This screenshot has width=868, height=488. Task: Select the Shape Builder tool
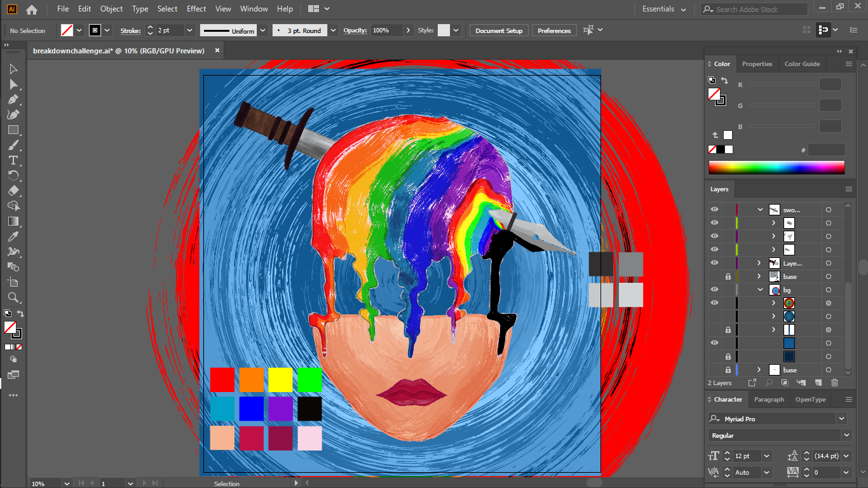point(13,206)
